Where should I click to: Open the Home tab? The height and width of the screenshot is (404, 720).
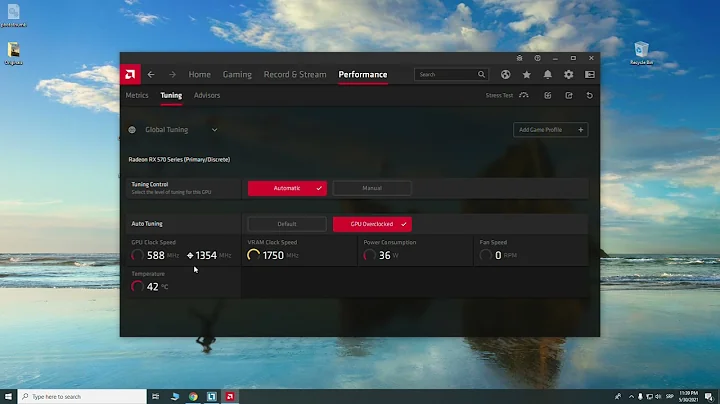click(x=199, y=74)
